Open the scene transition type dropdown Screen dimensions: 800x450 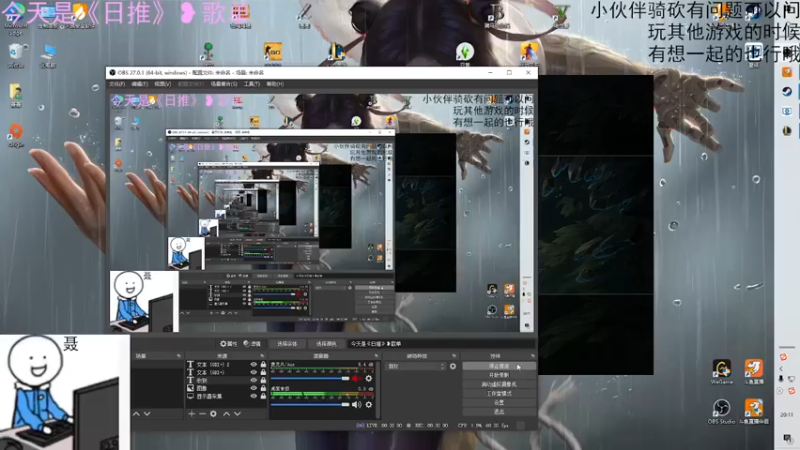click(x=416, y=366)
